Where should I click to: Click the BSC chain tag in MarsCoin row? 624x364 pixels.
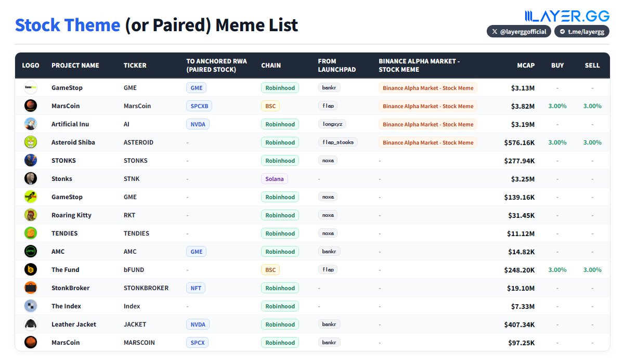pyautogui.click(x=270, y=106)
